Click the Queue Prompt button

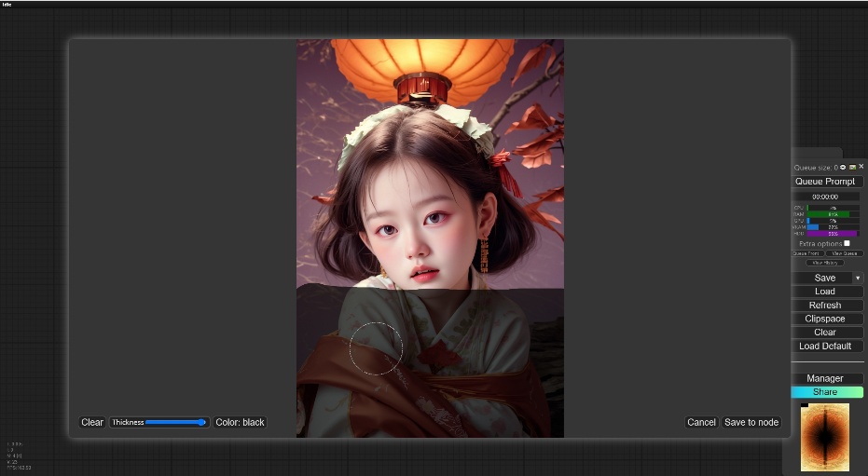click(827, 182)
